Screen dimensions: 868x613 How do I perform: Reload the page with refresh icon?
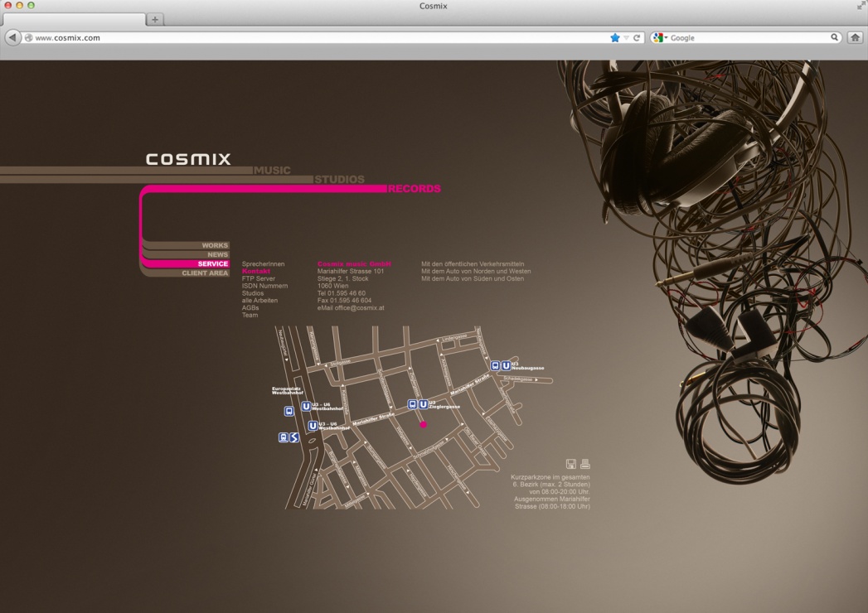click(x=637, y=37)
